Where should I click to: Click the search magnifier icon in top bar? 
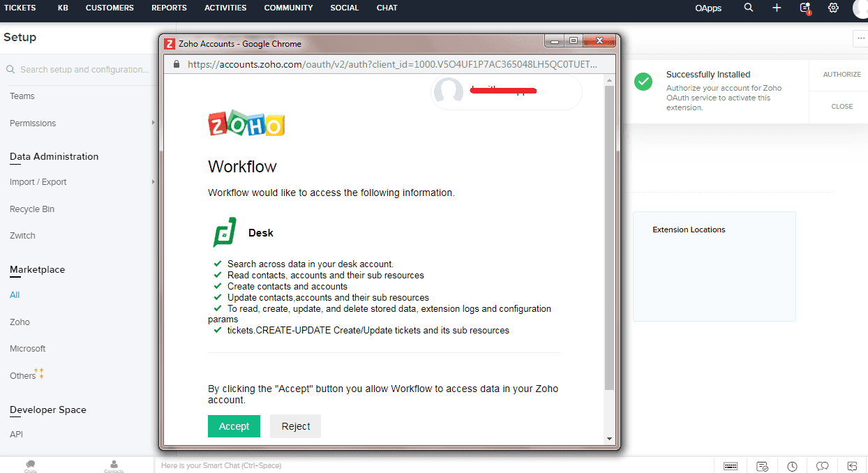point(749,8)
